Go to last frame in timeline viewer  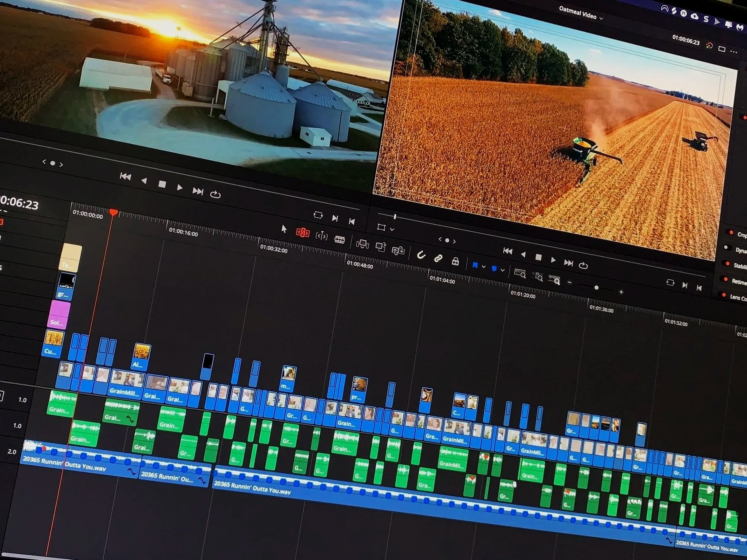[569, 263]
